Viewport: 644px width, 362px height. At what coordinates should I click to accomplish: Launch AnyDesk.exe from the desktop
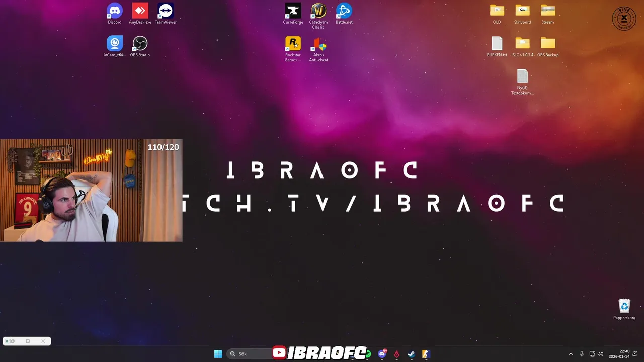[x=140, y=14]
